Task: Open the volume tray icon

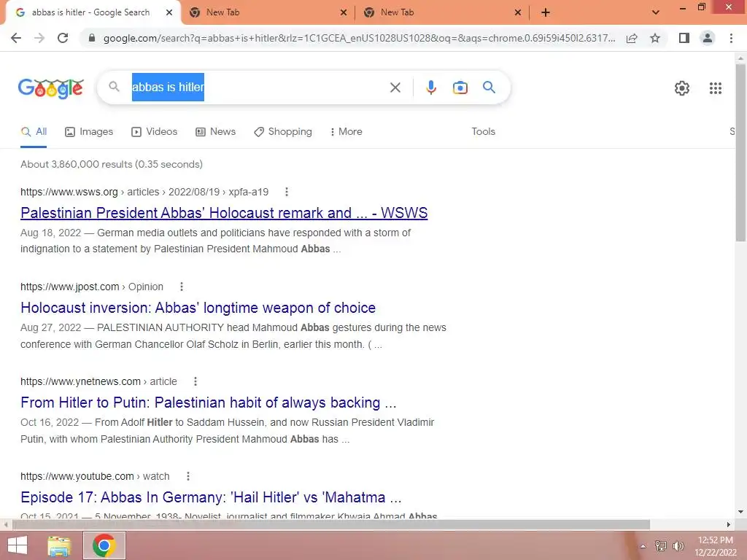Action: point(678,545)
